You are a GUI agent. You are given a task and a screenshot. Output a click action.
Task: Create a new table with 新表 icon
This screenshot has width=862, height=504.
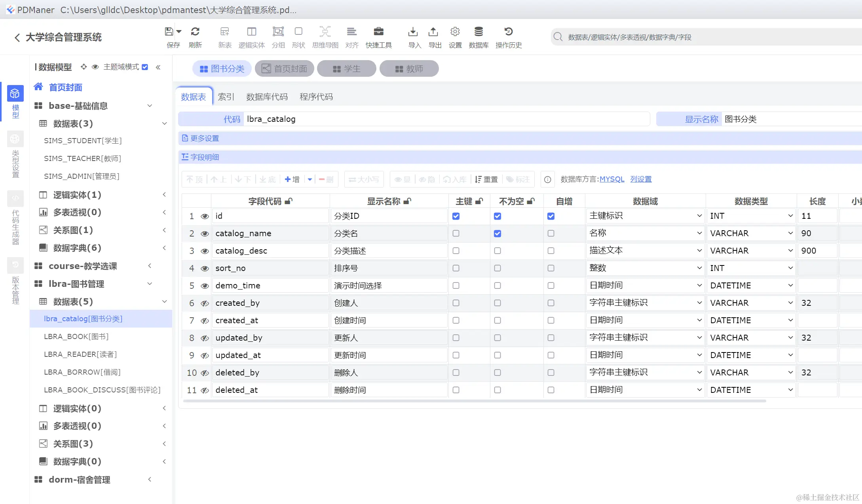(225, 32)
